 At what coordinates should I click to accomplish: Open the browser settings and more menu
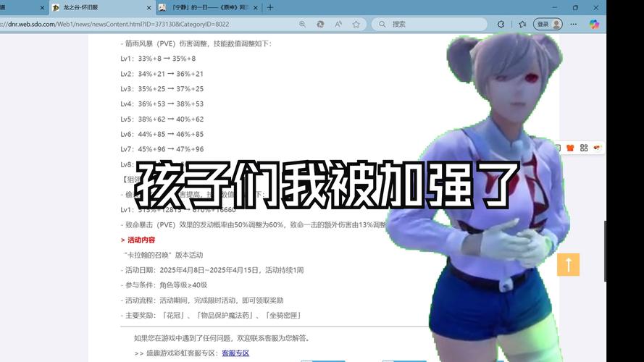point(573,24)
